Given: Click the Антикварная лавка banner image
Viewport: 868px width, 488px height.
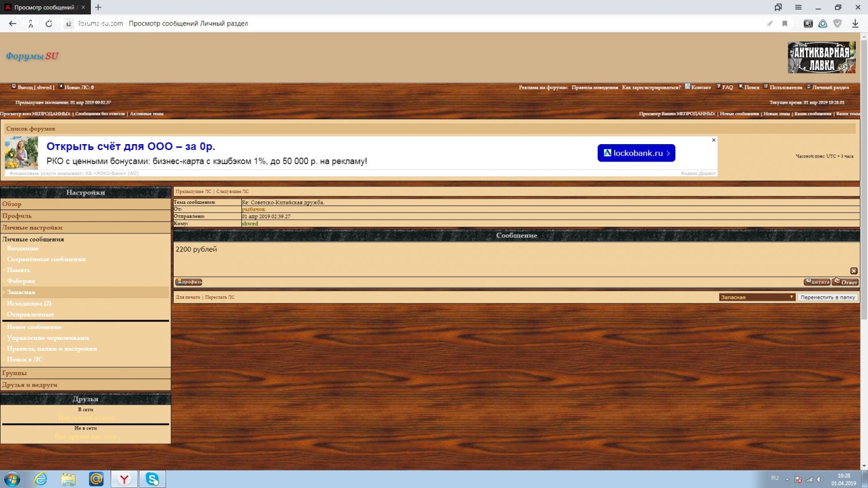Looking at the screenshot, I should click(821, 57).
